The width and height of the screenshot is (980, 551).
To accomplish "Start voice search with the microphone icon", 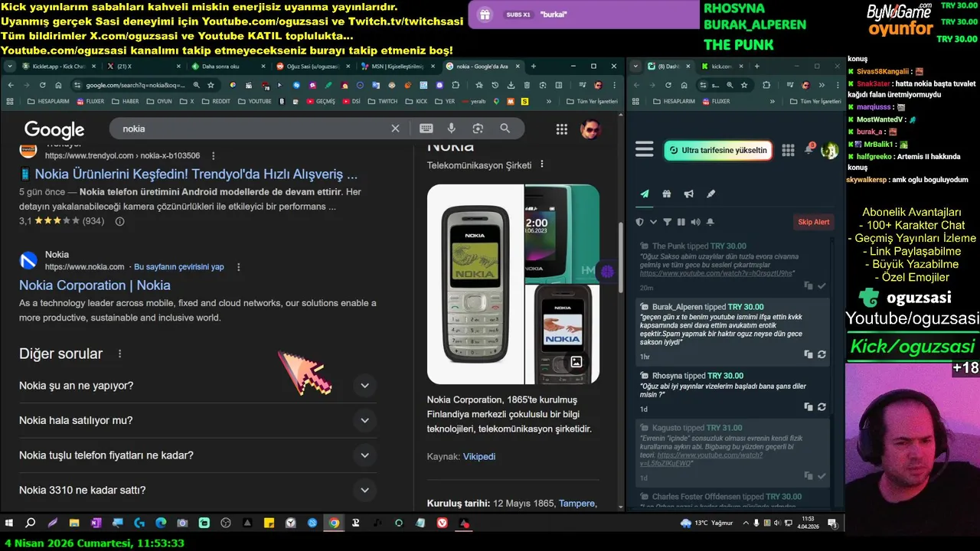I will point(452,129).
